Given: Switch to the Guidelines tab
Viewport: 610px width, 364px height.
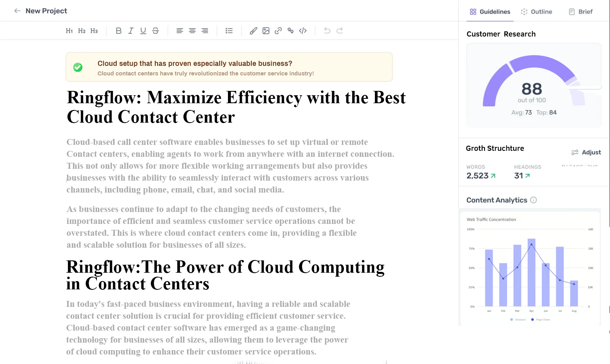Looking at the screenshot, I should (x=490, y=12).
